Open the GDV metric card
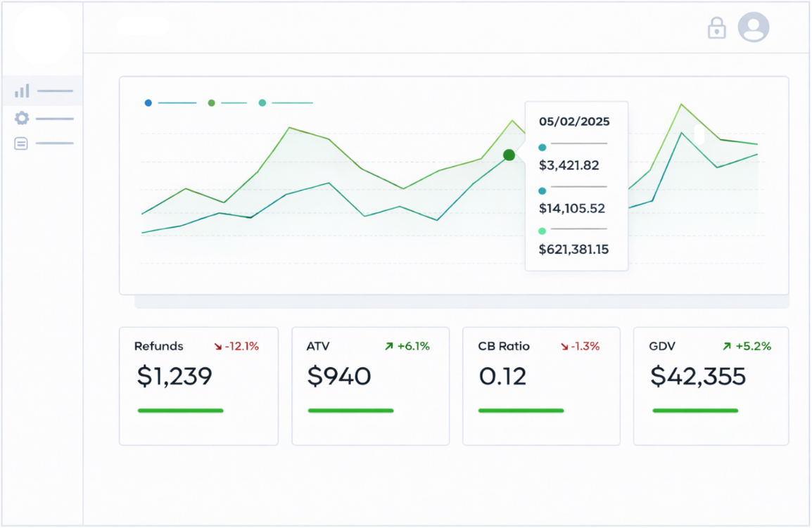This screenshot has width=812, height=528. pos(711,385)
